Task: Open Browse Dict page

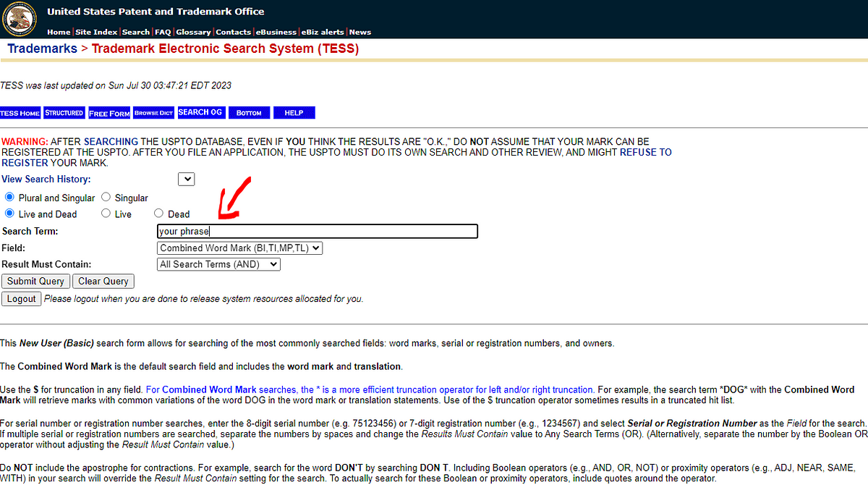Action: tap(154, 113)
